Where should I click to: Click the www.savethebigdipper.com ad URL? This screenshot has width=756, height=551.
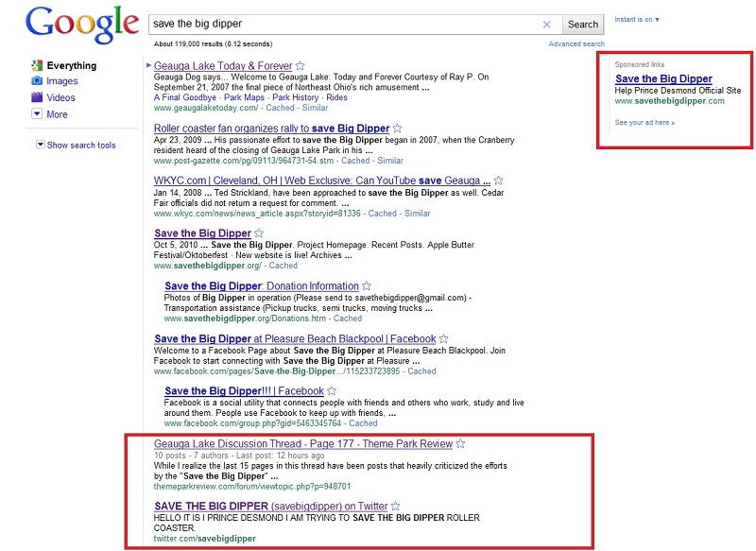tap(670, 101)
